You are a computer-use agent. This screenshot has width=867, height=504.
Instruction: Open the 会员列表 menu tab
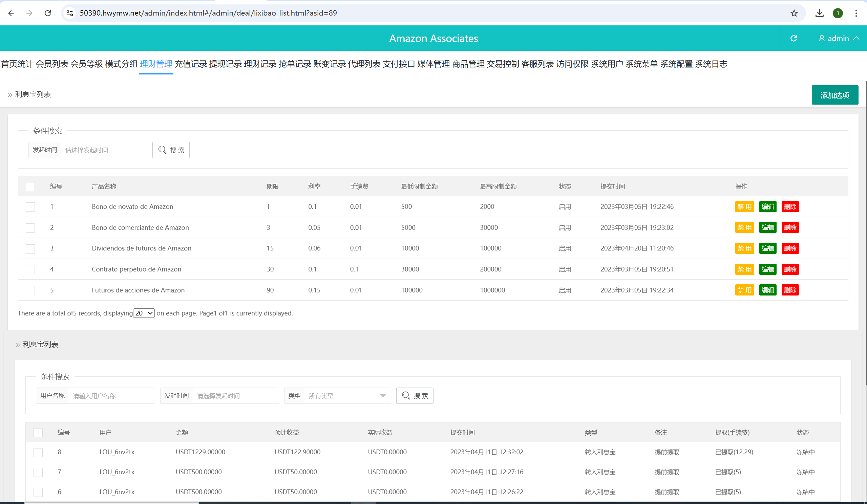[52, 64]
